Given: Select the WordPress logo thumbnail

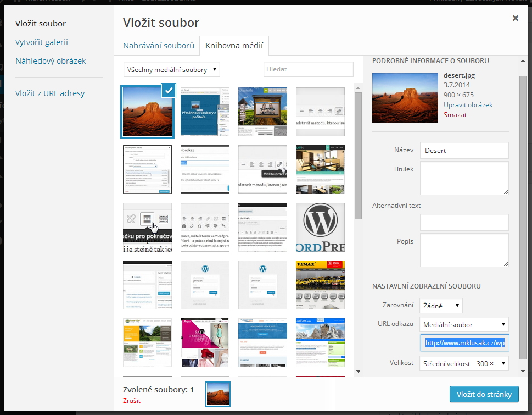Looking at the screenshot, I should 320,227.
